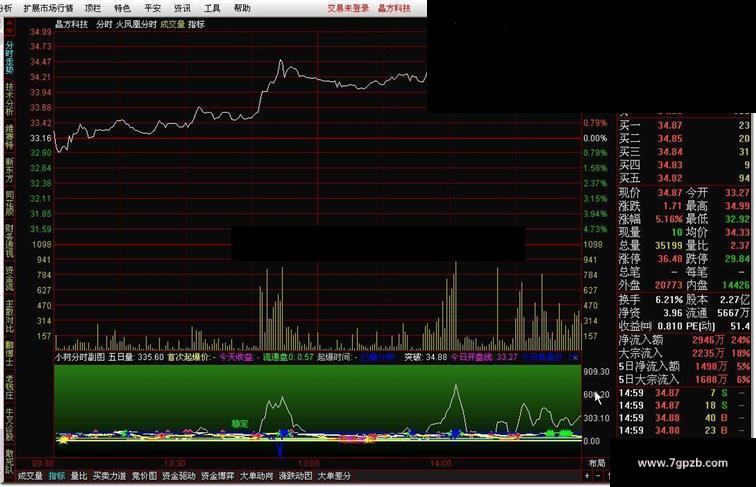Switch to 涨跌动因 bottom tab
Screen dimensions: 756x487
tap(296, 476)
